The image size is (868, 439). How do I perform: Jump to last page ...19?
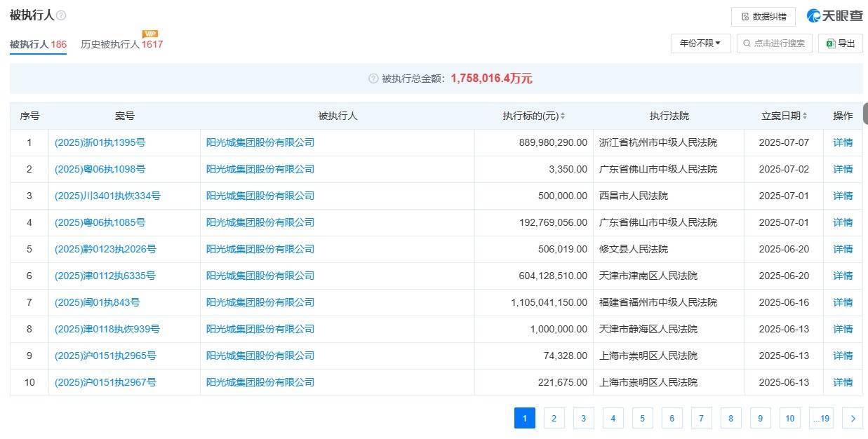[x=821, y=418]
